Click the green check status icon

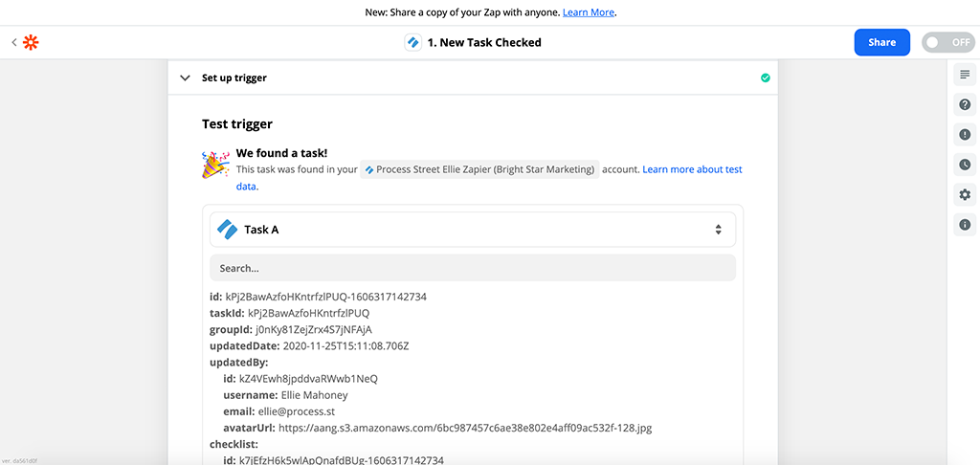[765, 78]
